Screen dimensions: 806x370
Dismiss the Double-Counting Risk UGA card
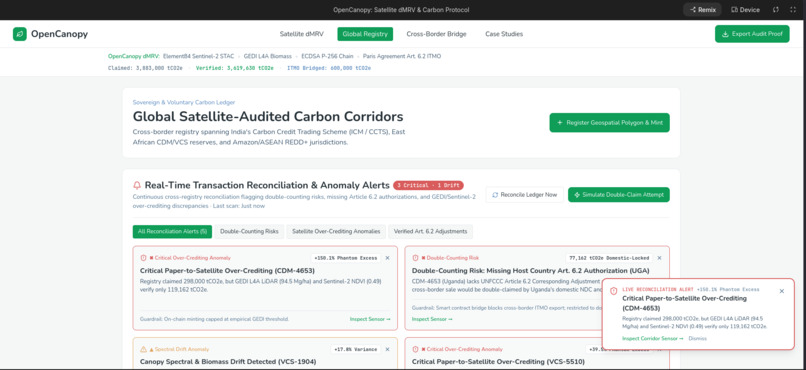click(x=660, y=258)
